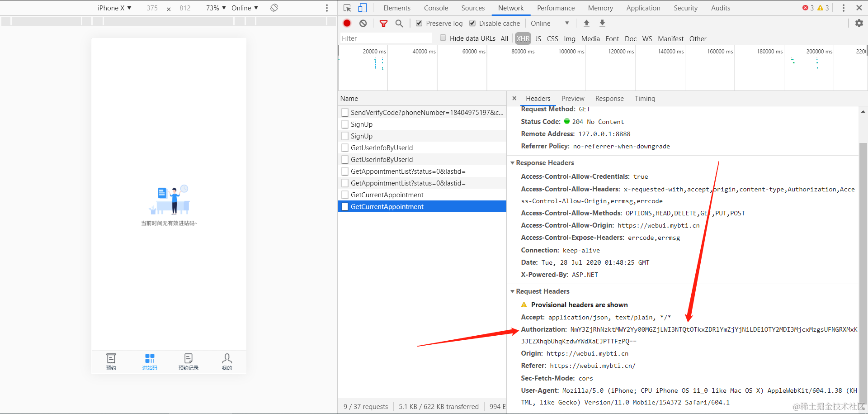Open DevTools three-dot customize menu

coord(844,8)
